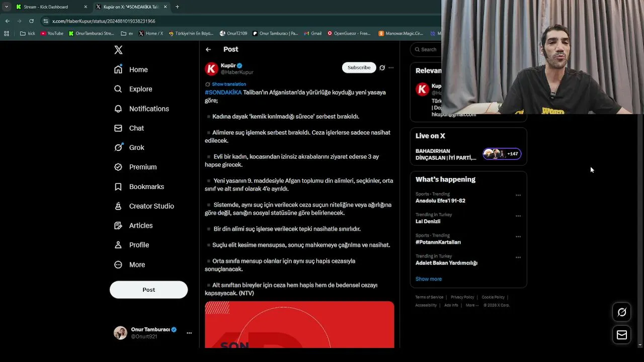Open options for Lal Denizli trend
The width and height of the screenshot is (644, 362).
click(518, 216)
